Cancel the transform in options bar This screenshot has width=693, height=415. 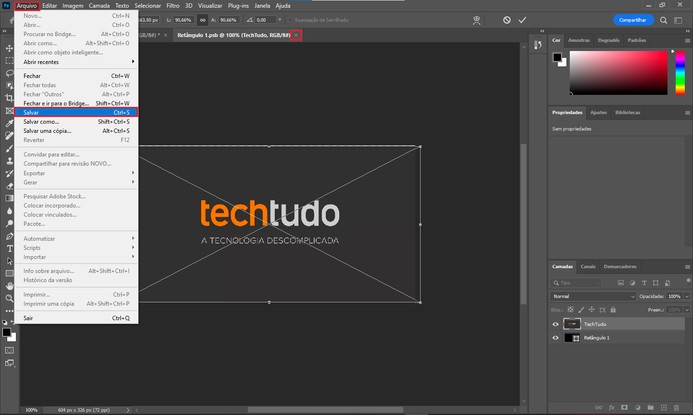(506, 20)
